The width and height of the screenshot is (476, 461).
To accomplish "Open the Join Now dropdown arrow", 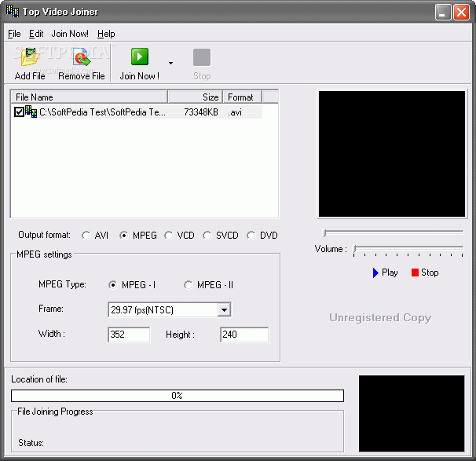I will 170,63.
